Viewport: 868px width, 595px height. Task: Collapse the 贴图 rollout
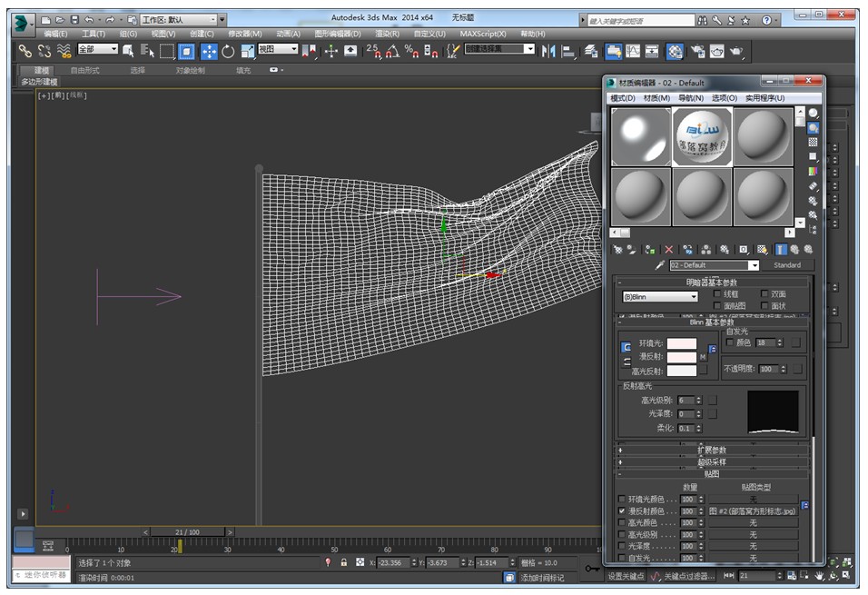pyautogui.click(x=713, y=474)
